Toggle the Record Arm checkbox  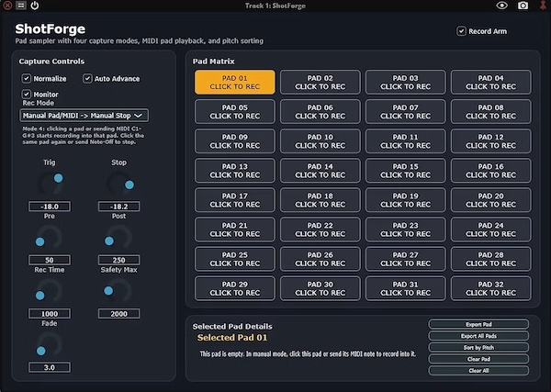click(x=461, y=31)
